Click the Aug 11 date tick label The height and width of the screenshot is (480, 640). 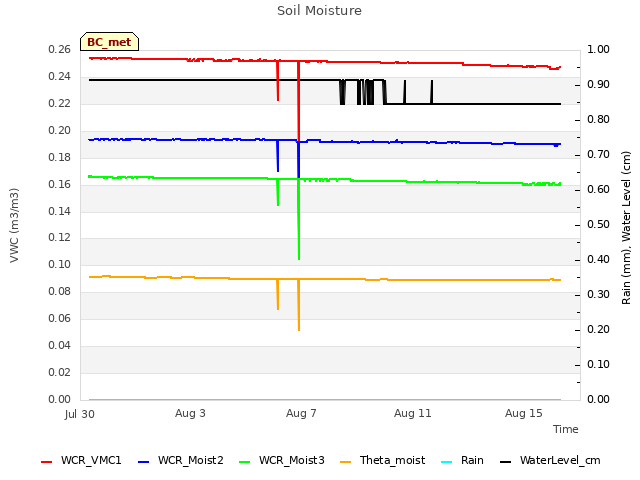(x=413, y=413)
